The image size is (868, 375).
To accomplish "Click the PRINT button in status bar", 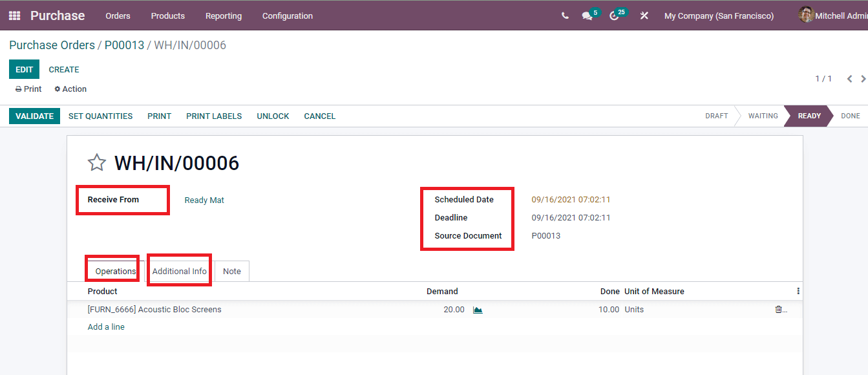I will 159,116.
